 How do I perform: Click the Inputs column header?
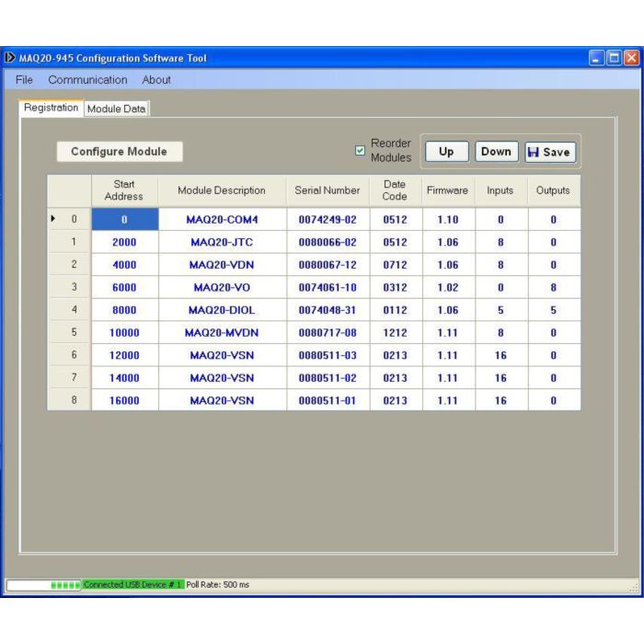click(500, 190)
